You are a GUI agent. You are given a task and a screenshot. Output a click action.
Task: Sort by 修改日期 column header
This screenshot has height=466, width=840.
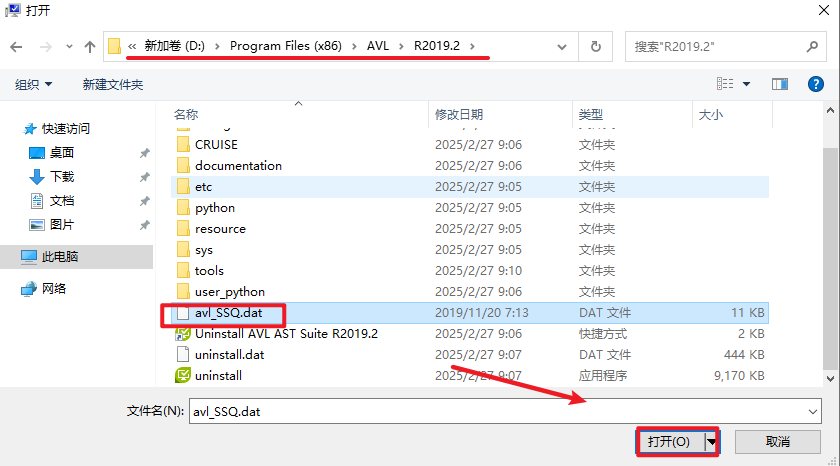tap(459, 115)
